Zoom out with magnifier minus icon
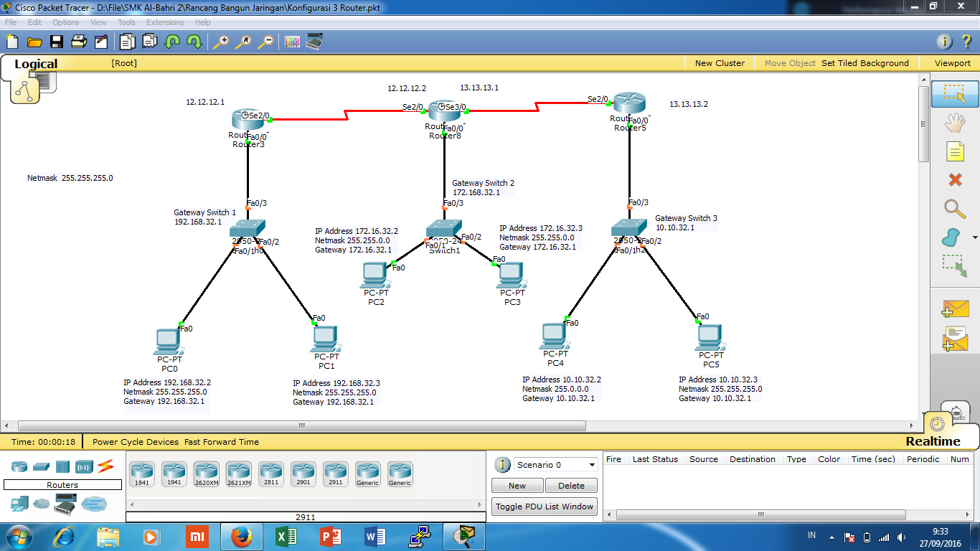The image size is (980, 551). pyautogui.click(x=265, y=42)
